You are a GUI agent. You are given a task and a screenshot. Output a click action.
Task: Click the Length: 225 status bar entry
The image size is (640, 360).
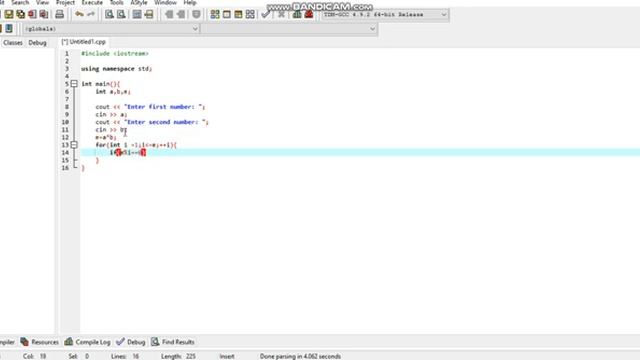click(178, 356)
